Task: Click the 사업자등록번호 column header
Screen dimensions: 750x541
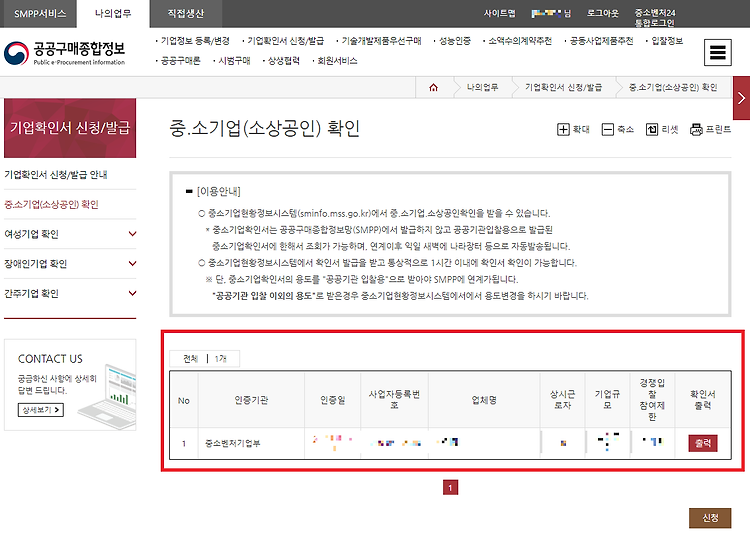Action: coord(394,400)
